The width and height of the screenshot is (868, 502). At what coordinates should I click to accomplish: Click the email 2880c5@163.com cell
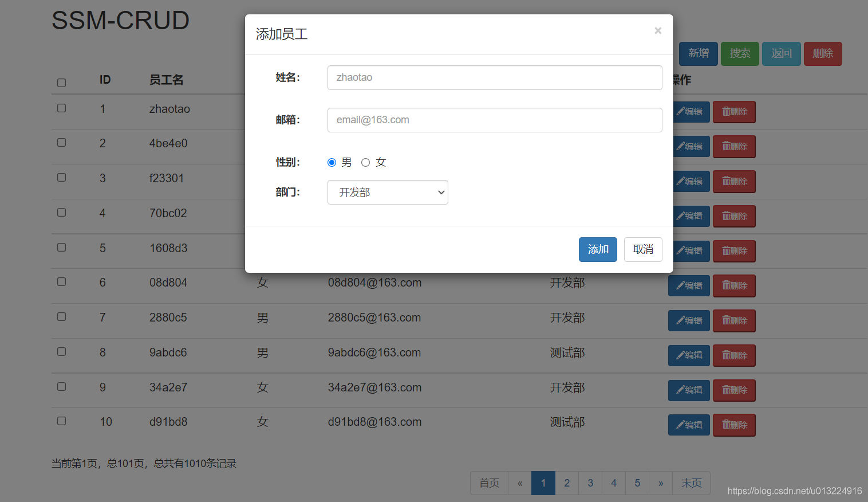(374, 317)
